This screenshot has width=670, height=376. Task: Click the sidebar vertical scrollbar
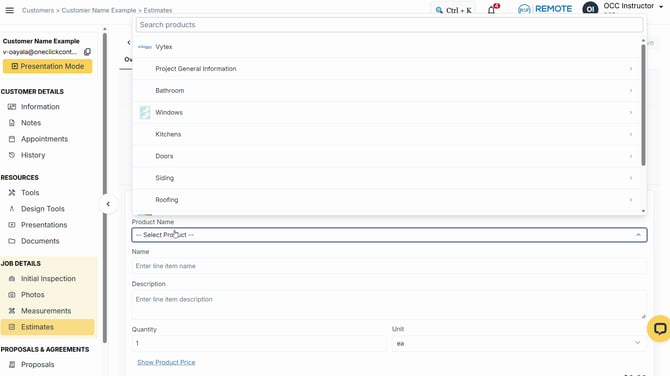pyautogui.click(x=105, y=188)
